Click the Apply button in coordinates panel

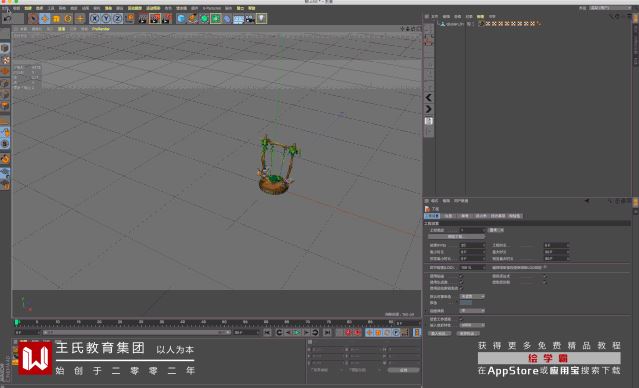tap(403, 370)
